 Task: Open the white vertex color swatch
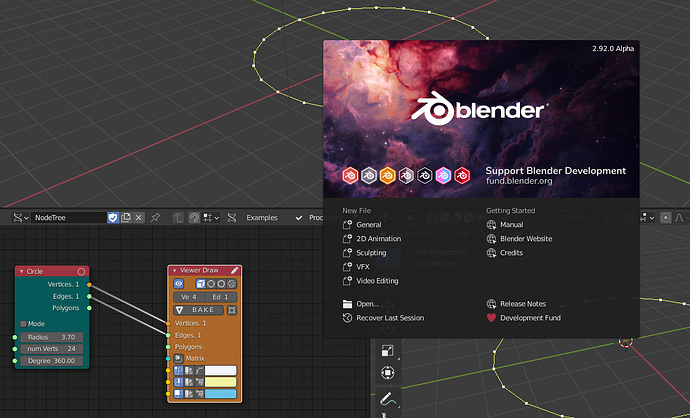point(220,370)
